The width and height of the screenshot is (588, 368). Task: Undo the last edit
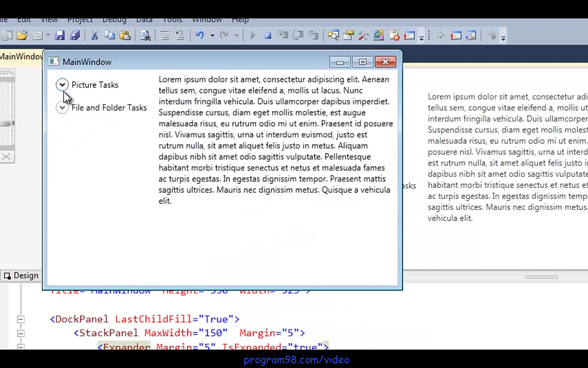199,35
